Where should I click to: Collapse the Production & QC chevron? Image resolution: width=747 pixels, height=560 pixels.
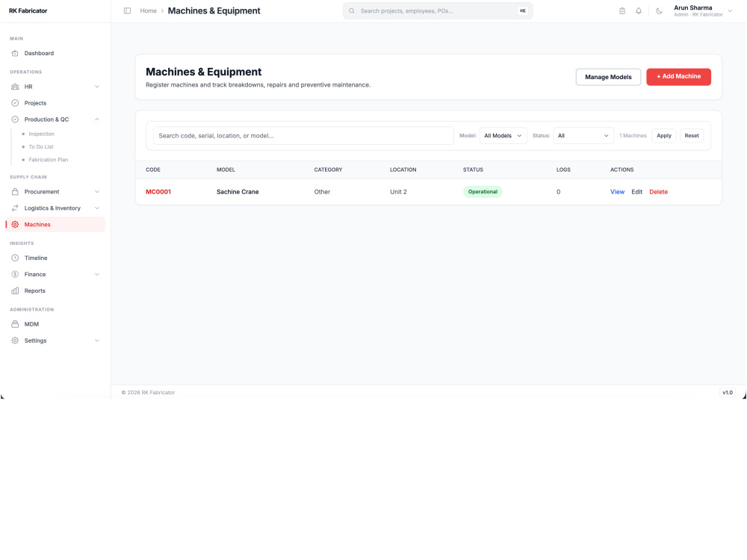click(97, 119)
